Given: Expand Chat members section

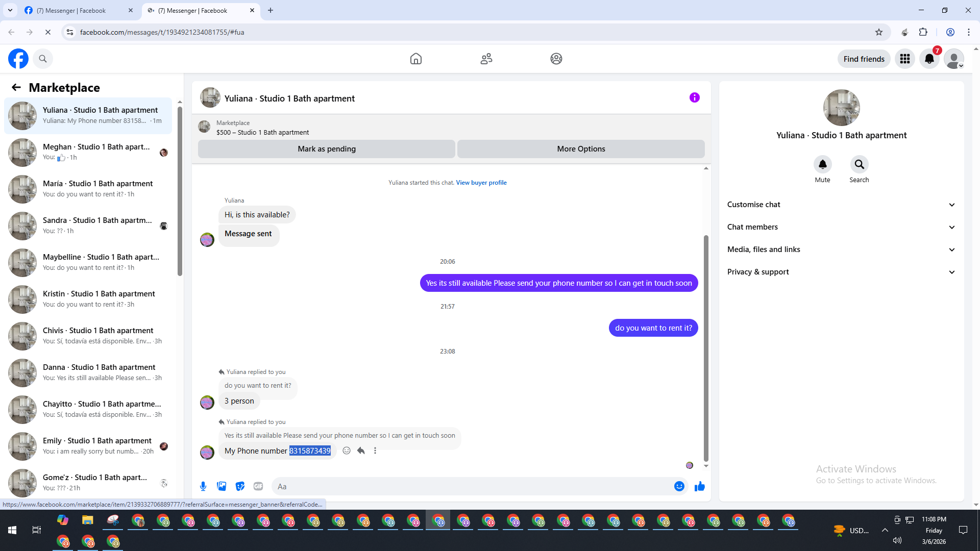Looking at the screenshot, I should [841, 227].
